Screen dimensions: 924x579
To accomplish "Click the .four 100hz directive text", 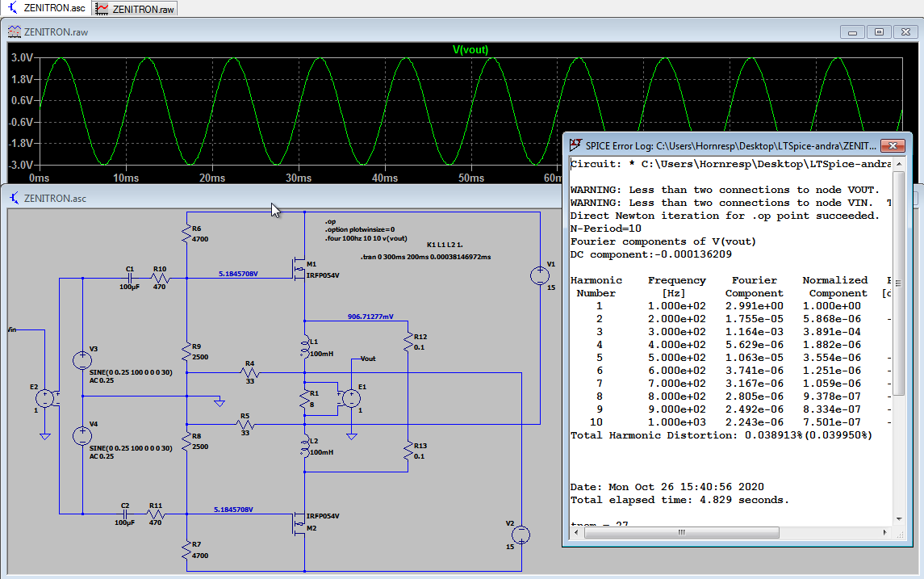I will [366, 238].
